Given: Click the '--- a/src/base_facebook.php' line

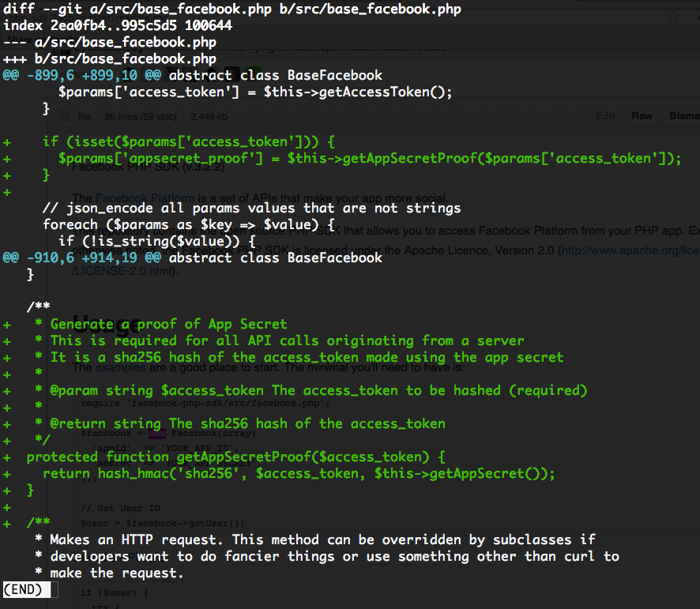Looking at the screenshot, I should [110, 43].
